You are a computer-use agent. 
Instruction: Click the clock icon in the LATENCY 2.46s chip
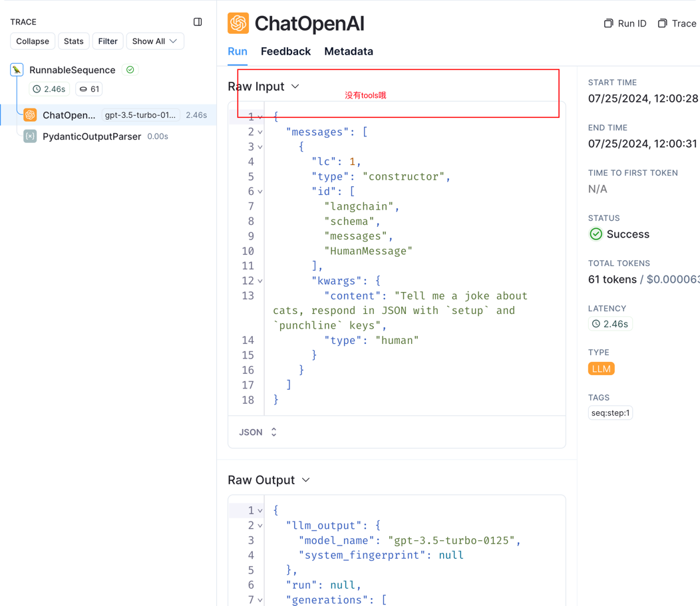coord(596,323)
